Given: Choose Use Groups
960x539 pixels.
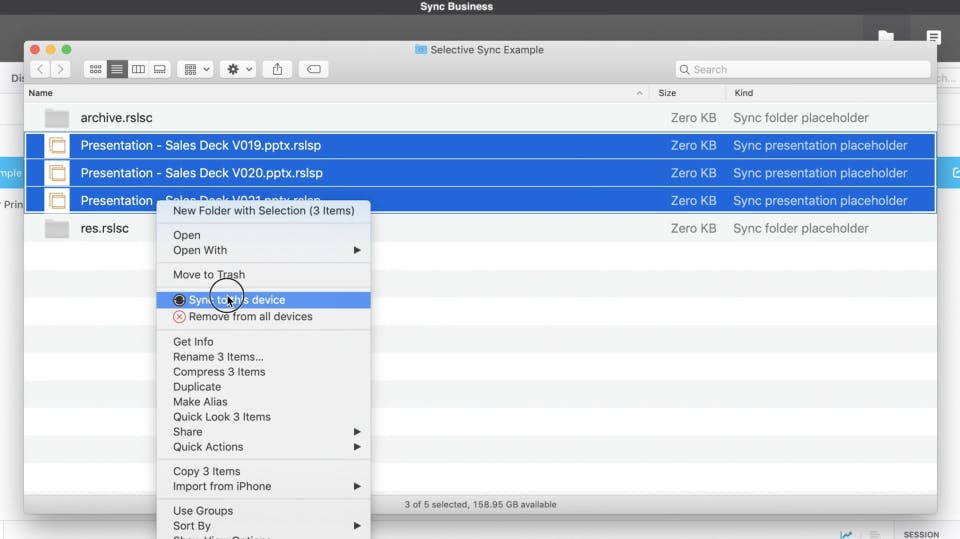Looking at the screenshot, I should [x=263, y=511].
